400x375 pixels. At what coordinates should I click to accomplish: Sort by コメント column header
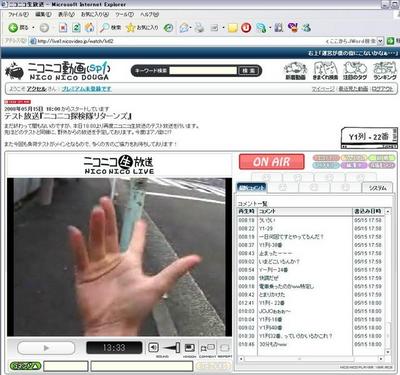pyautogui.click(x=305, y=211)
